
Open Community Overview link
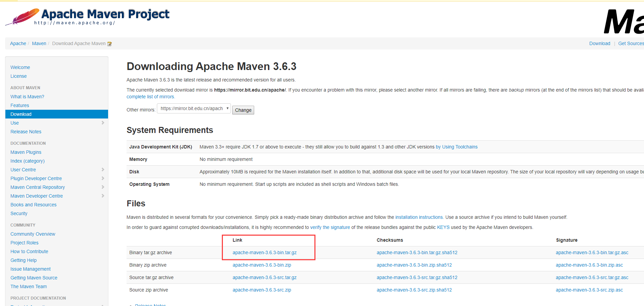pos(33,234)
